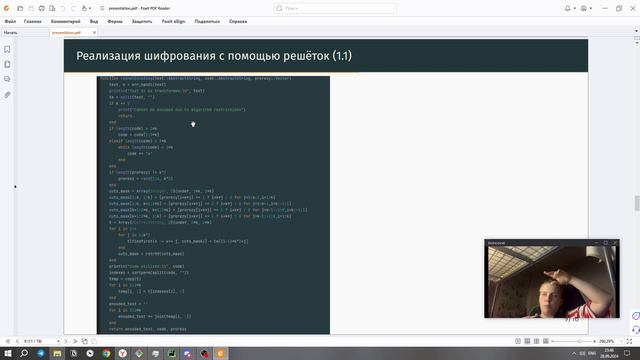This screenshot has height=360, width=640.
Task: Click the Foxit logo icon in title bar
Action: 7,8
